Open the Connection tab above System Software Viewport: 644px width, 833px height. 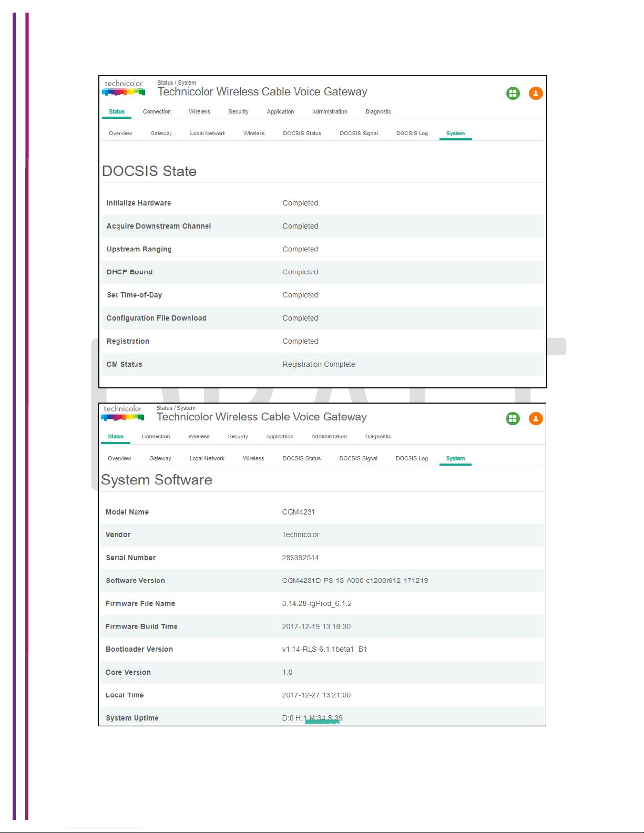pos(156,437)
